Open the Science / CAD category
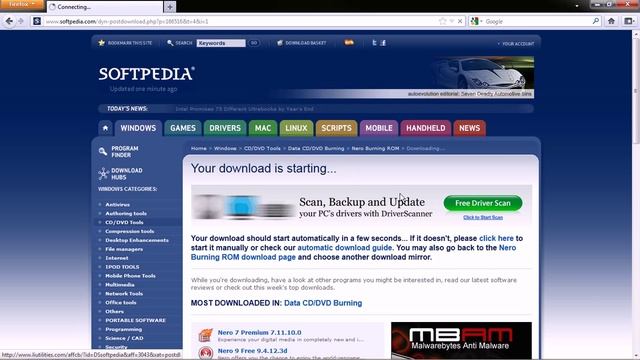Image resolution: width=640 pixels, height=360 pixels. click(x=124, y=338)
